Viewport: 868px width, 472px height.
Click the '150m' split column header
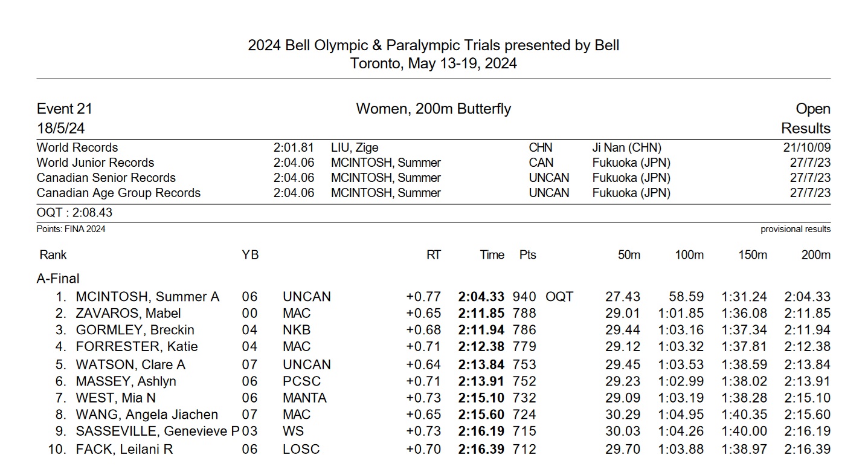click(752, 255)
